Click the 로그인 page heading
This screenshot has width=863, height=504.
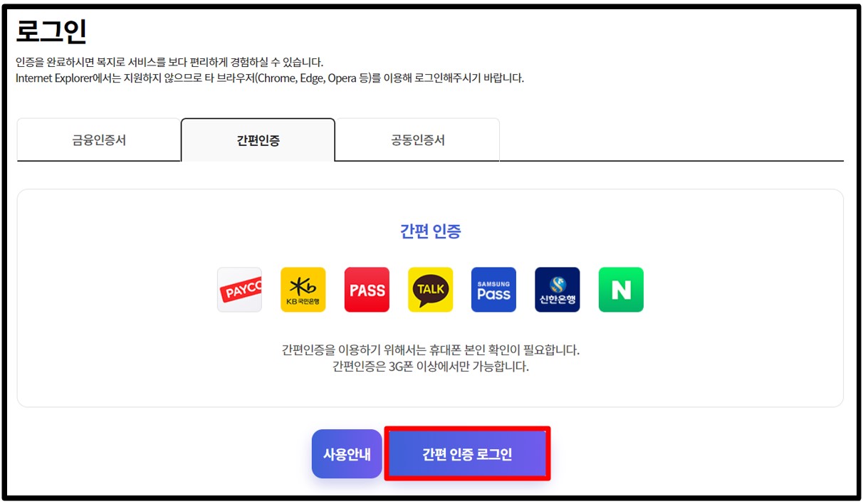click(x=51, y=32)
